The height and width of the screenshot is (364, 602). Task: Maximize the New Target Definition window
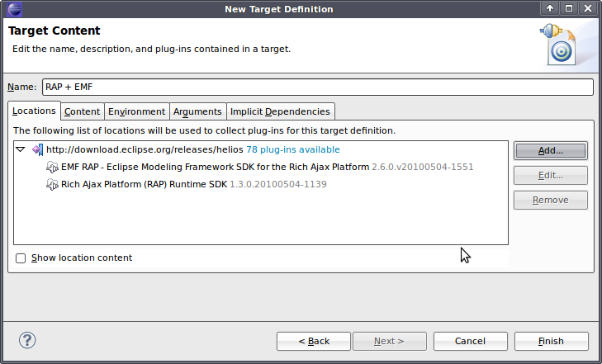569,8
